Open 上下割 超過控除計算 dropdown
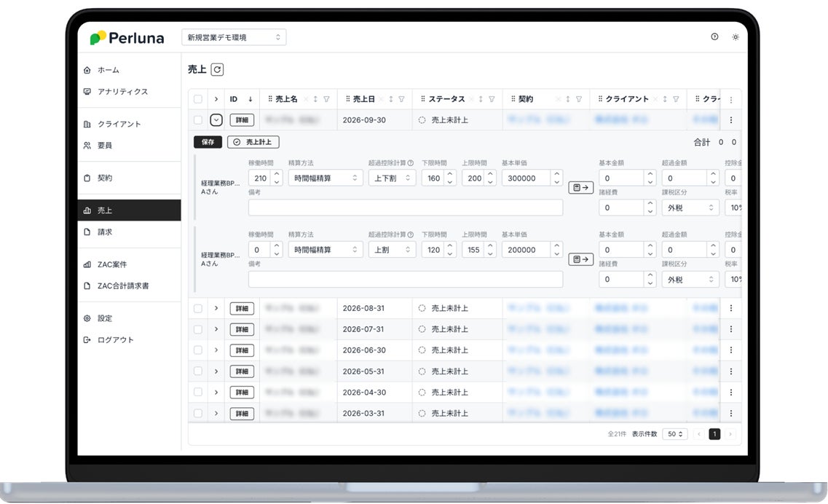Viewport: 828px width, 504px height. (393, 178)
